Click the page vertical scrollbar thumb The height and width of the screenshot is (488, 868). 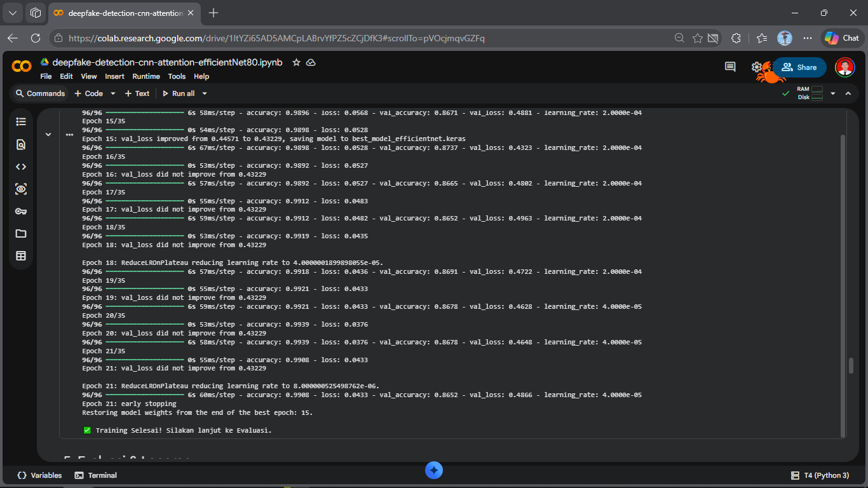click(851, 365)
